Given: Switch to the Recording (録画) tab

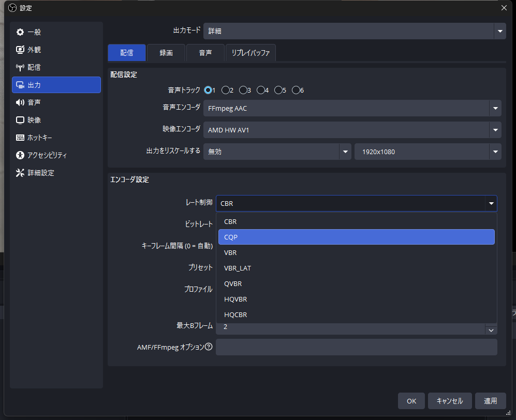Looking at the screenshot, I should coord(166,53).
